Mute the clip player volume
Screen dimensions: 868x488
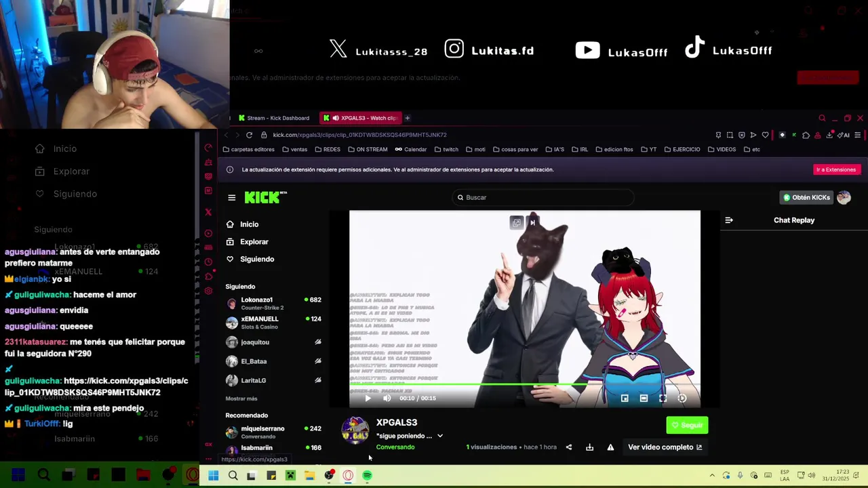pos(387,398)
